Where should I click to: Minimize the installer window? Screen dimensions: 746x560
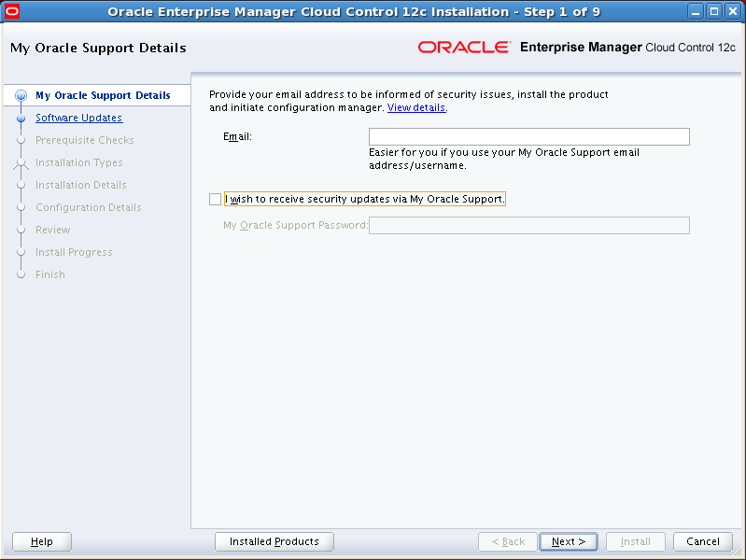[x=695, y=11]
